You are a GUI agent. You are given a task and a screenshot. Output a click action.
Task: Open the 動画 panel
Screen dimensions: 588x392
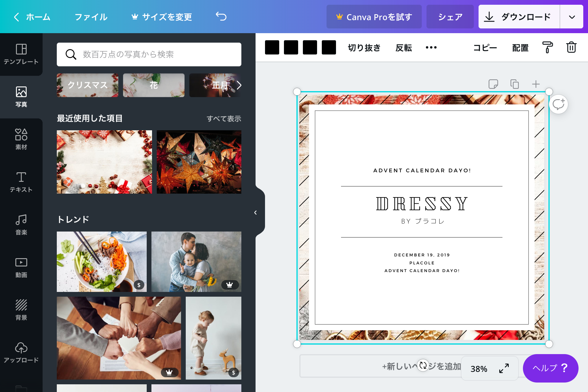(x=21, y=266)
